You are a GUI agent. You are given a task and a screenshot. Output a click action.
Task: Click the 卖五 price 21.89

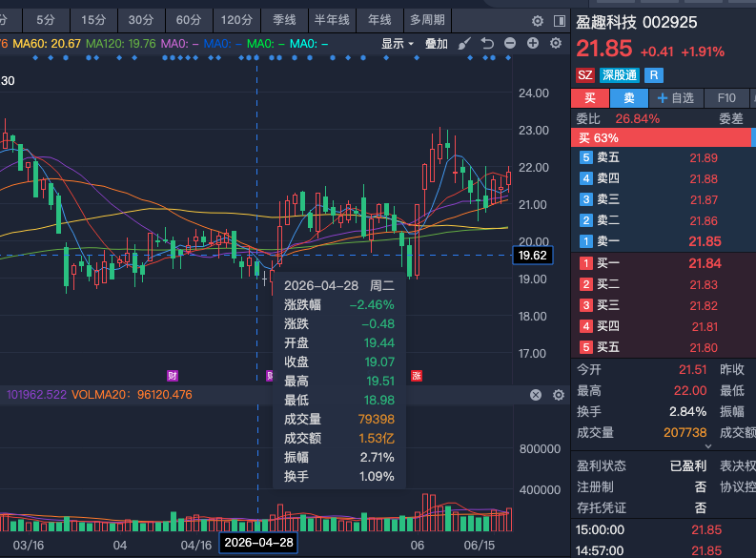(x=704, y=157)
